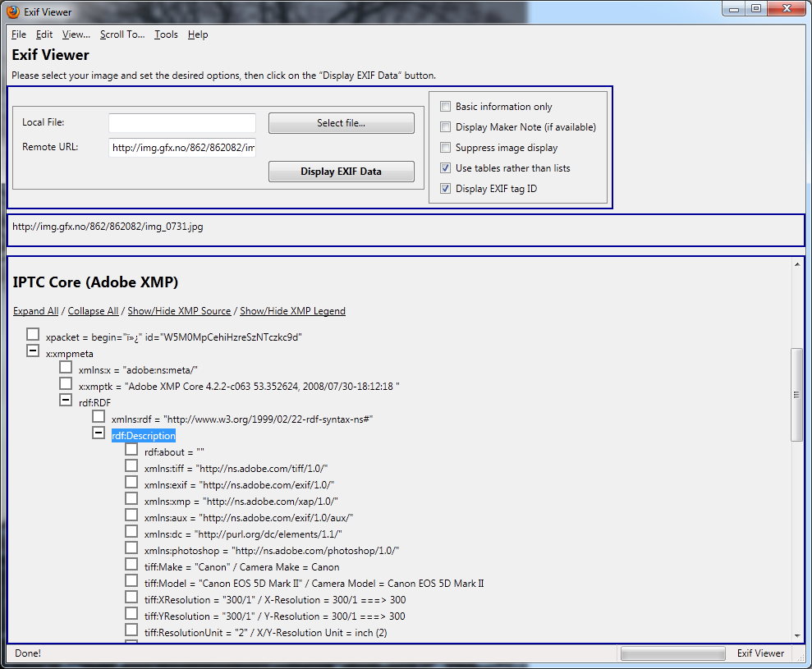Screen dimensions: 812x669
Task: Open the Tools menu
Action: click(x=166, y=34)
